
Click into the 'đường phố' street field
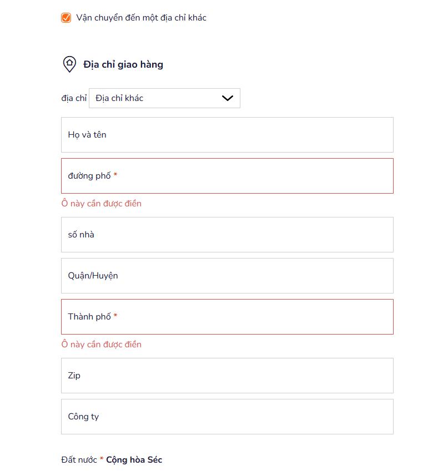227,176
